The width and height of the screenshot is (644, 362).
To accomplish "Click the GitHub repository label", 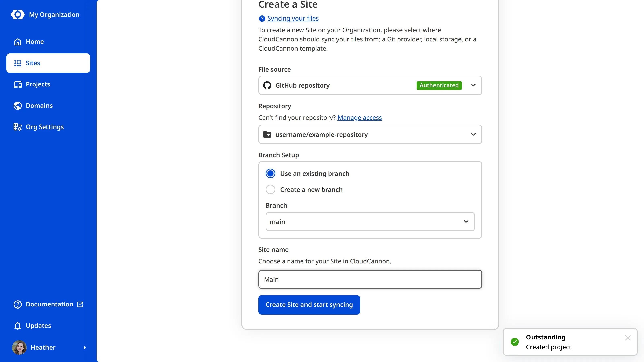I will pos(302,85).
